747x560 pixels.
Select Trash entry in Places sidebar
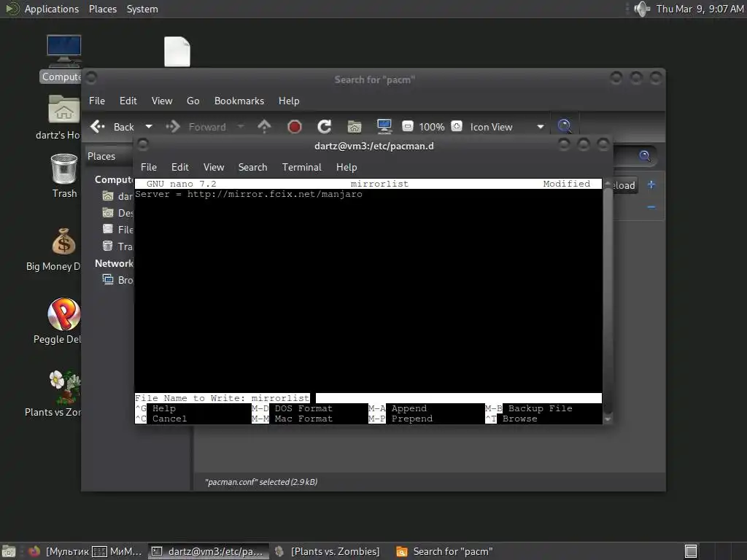117,246
